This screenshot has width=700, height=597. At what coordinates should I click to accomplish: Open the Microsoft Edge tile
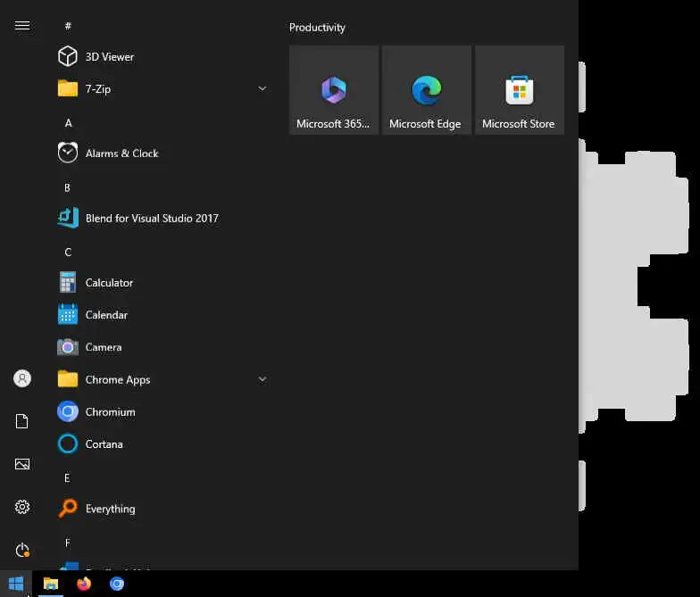427,89
